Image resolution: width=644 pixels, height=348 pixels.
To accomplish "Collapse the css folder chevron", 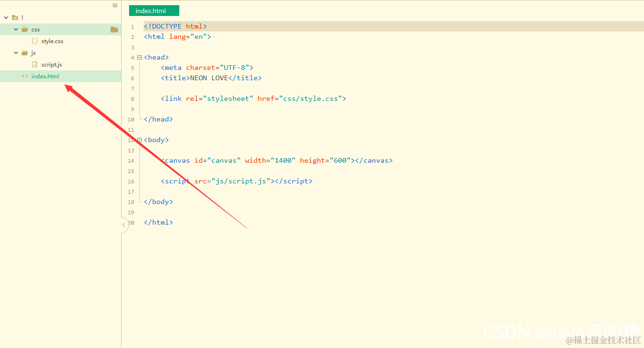I will 16,29.
